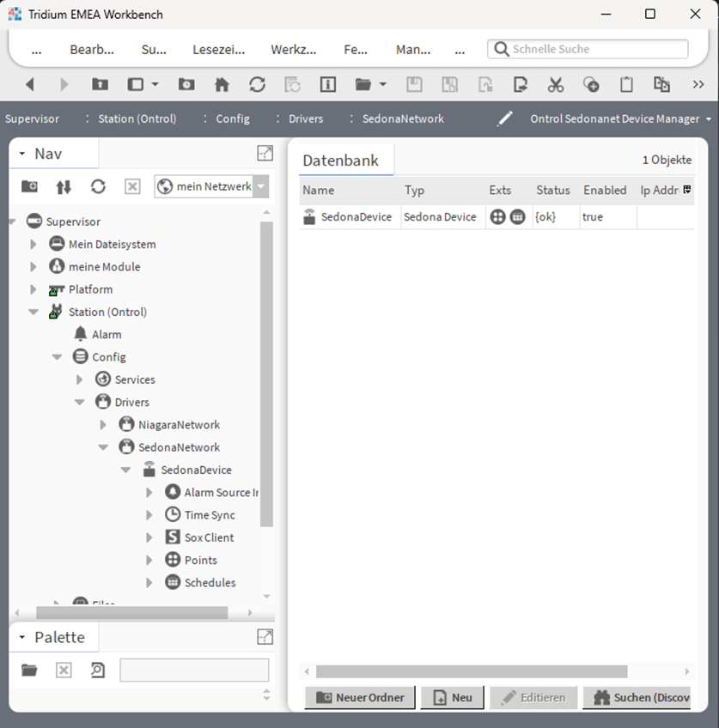Maximize the Nav panel via corner icon
The image size is (719, 728).
coord(265,153)
